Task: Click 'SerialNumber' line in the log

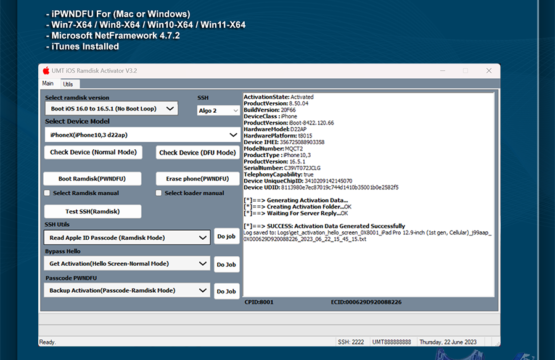Action: pos(282,168)
